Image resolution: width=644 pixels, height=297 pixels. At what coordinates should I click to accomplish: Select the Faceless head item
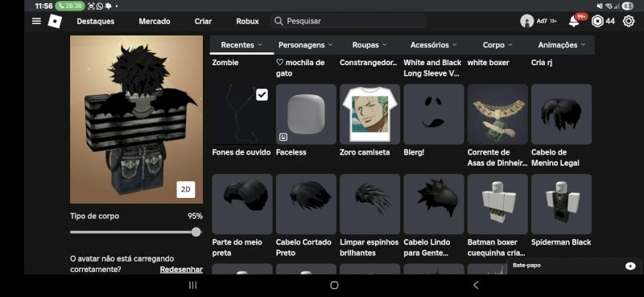pyautogui.click(x=306, y=114)
